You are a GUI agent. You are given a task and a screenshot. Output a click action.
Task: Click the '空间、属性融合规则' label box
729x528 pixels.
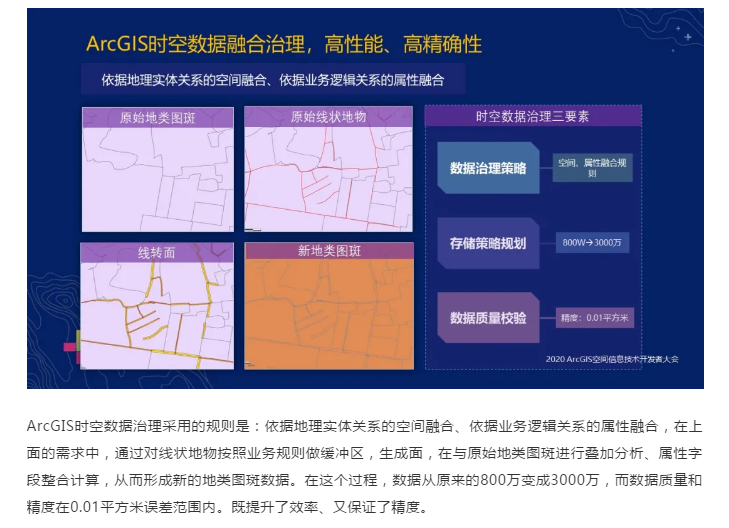coord(592,168)
